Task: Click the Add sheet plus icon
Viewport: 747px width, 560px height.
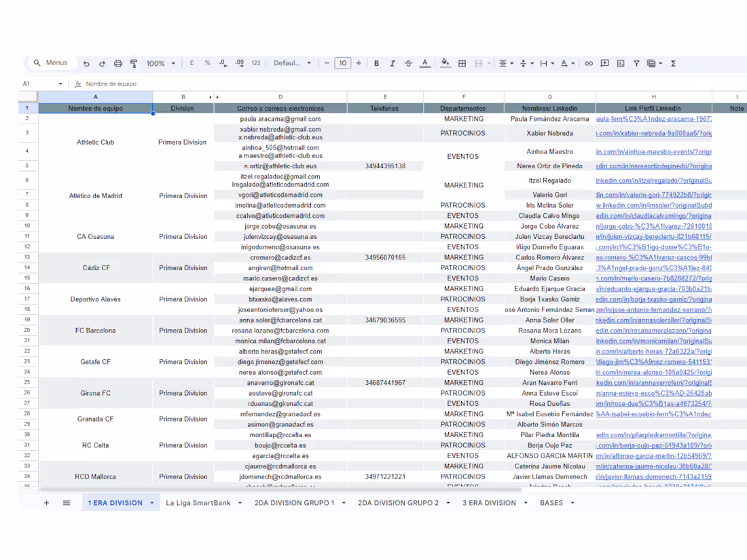Action: pyautogui.click(x=46, y=503)
